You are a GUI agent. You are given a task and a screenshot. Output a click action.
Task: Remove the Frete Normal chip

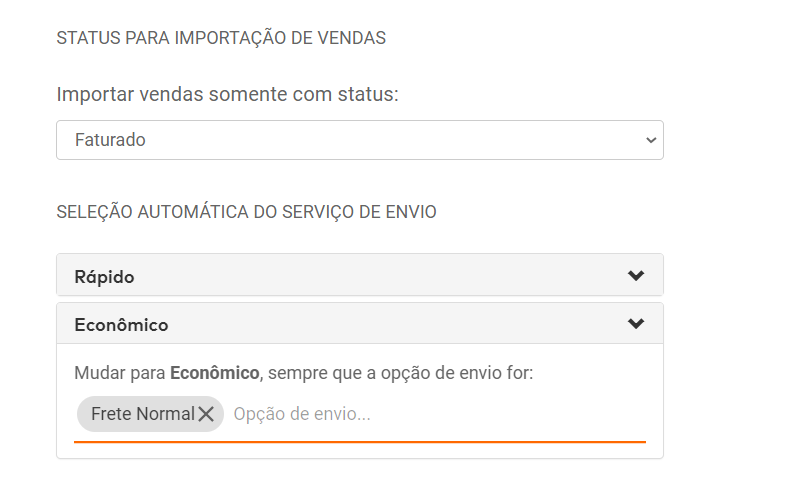click(x=206, y=414)
